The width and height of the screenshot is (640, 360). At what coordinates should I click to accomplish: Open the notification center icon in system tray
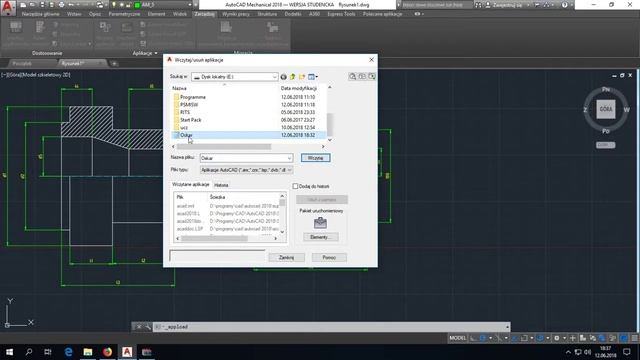coord(627,352)
